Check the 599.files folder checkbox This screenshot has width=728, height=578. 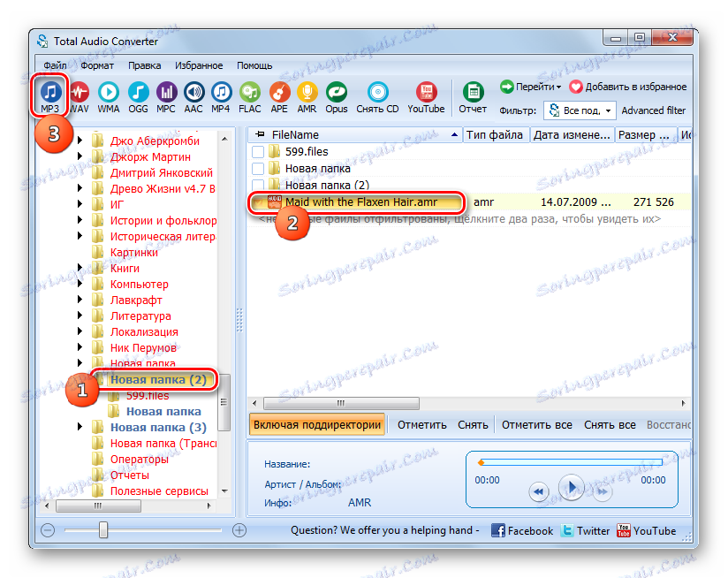tap(258, 152)
